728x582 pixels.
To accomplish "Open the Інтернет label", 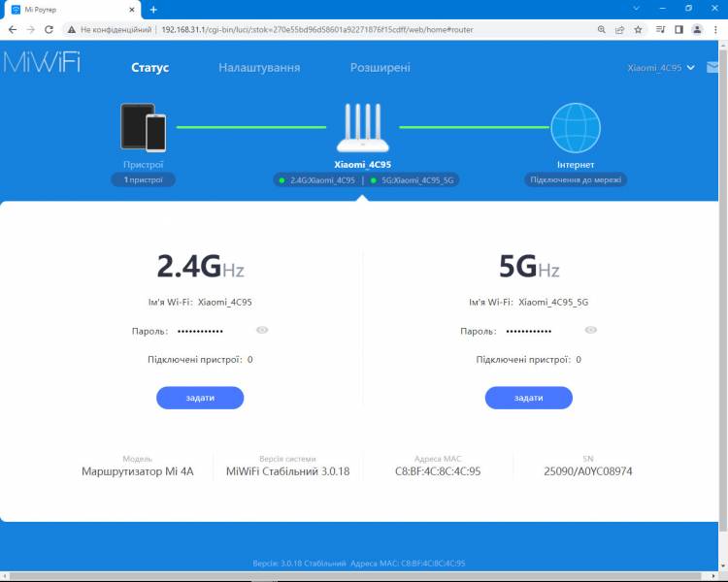I will pos(576,165).
